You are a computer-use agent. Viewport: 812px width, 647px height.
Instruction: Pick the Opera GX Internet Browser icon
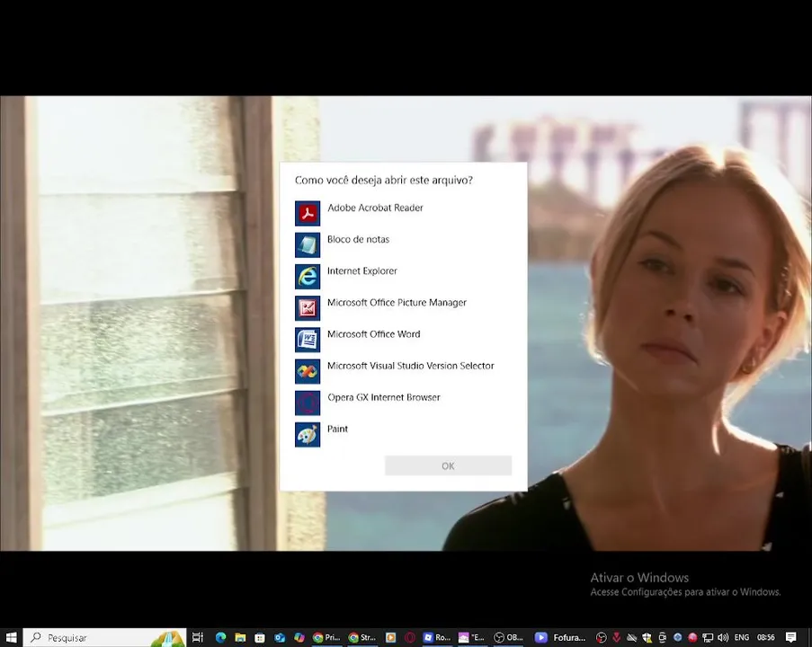(308, 403)
